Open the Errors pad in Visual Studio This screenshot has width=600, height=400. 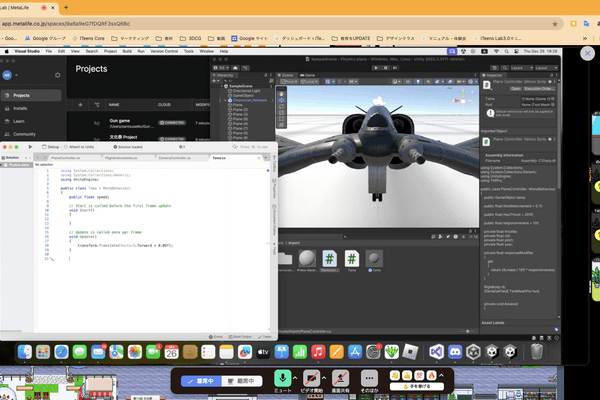click(x=216, y=337)
